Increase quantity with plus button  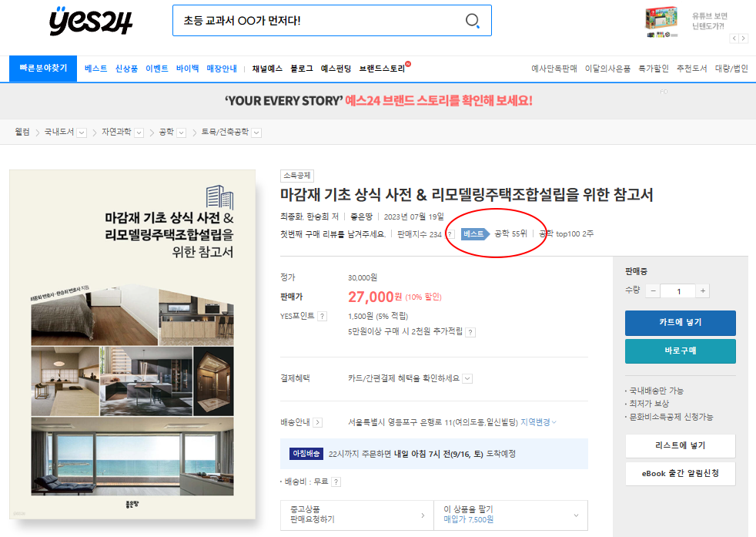[703, 291]
